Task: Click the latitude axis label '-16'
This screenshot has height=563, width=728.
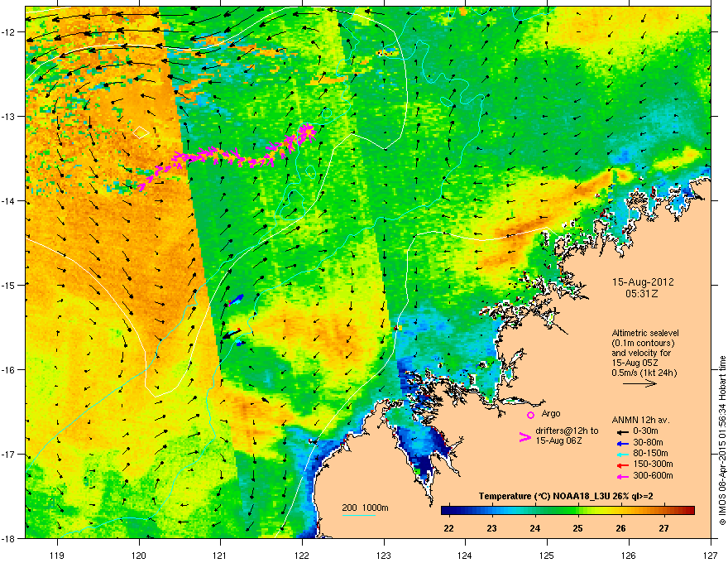Action: (9, 369)
